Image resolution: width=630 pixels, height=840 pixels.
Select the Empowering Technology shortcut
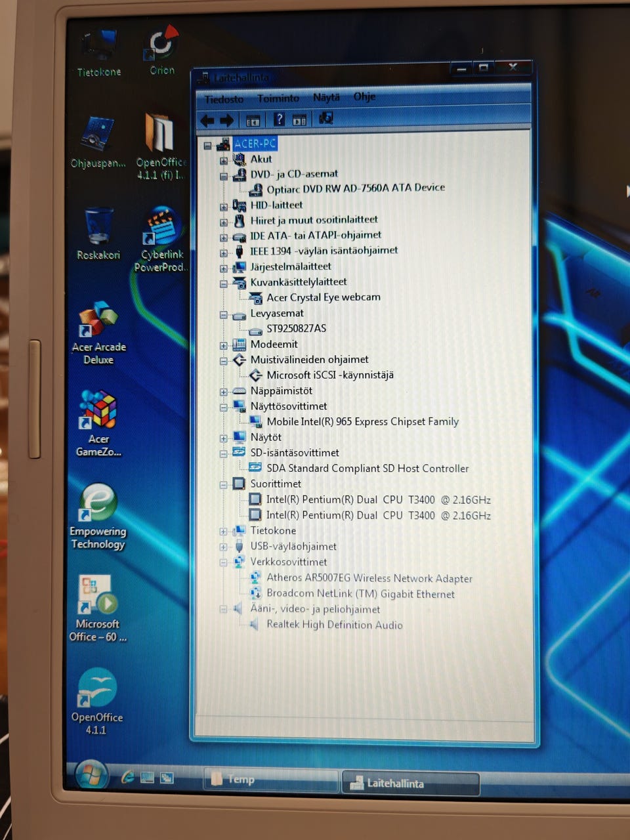[x=98, y=516]
